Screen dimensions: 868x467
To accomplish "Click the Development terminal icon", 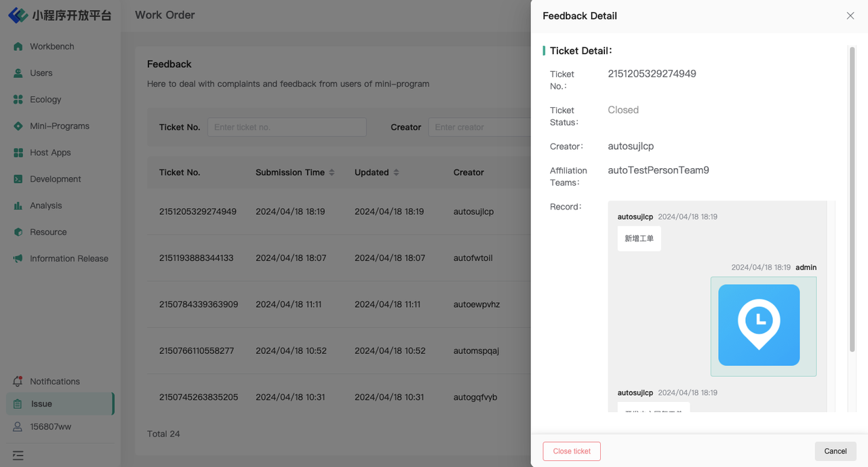I will pyautogui.click(x=18, y=179).
